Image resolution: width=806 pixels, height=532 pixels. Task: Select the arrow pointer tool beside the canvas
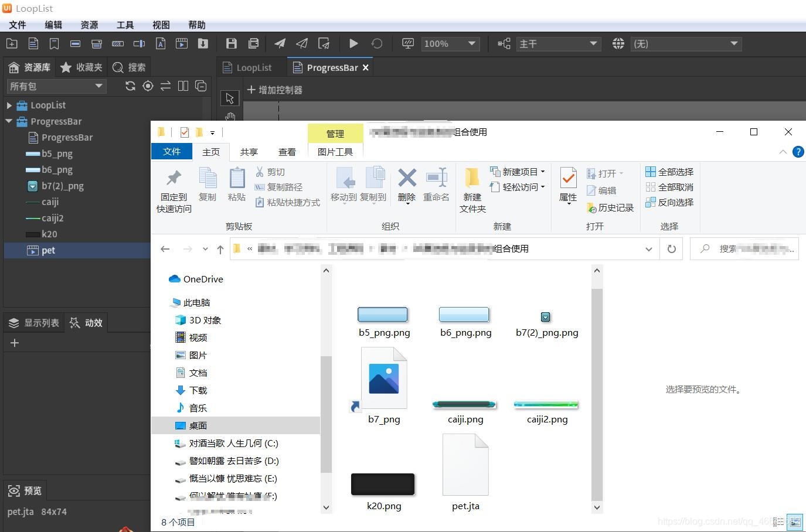click(229, 98)
